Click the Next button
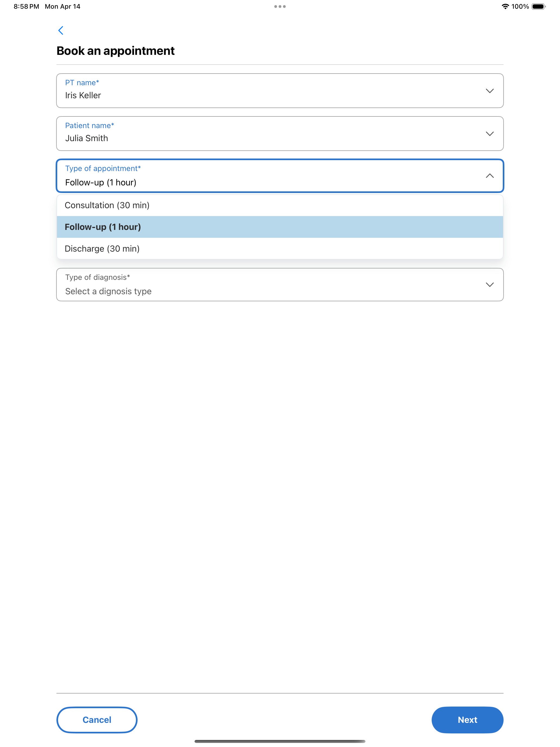This screenshot has height=747, width=560. tap(467, 720)
